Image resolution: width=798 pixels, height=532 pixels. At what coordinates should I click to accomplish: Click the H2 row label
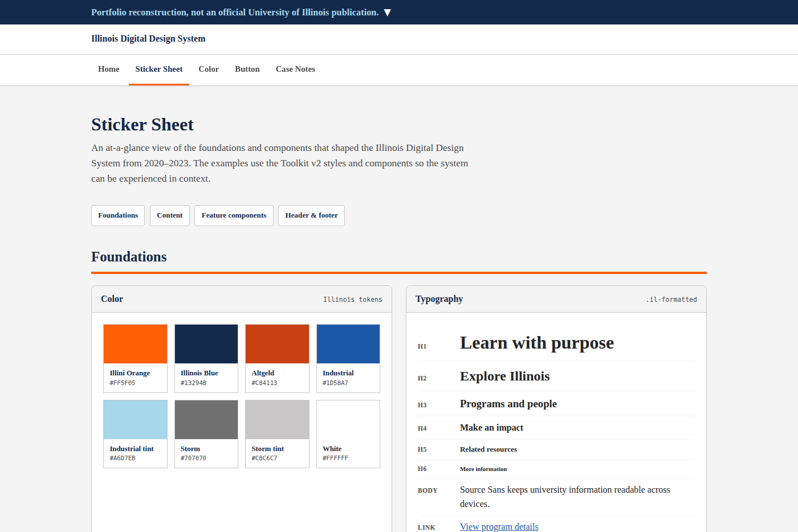(422, 378)
